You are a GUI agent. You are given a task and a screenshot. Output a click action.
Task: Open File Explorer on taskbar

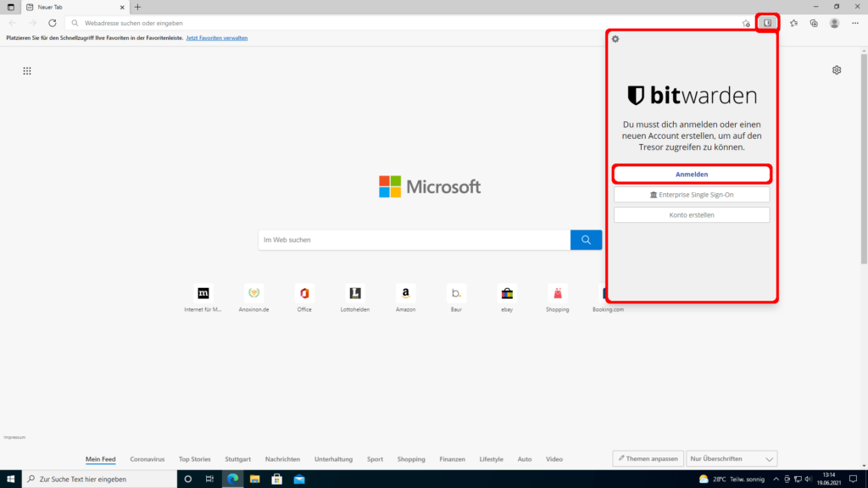pyautogui.click(x=254, y=480)
